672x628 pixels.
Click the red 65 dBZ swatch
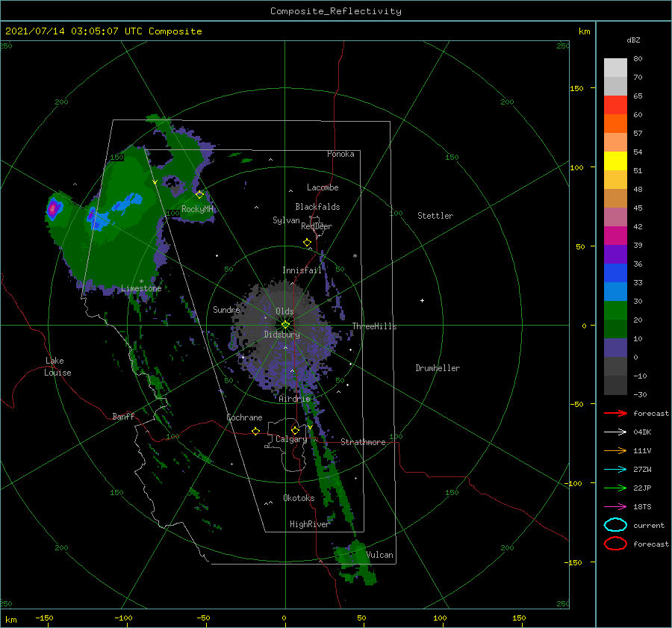(x=615, y=105)
